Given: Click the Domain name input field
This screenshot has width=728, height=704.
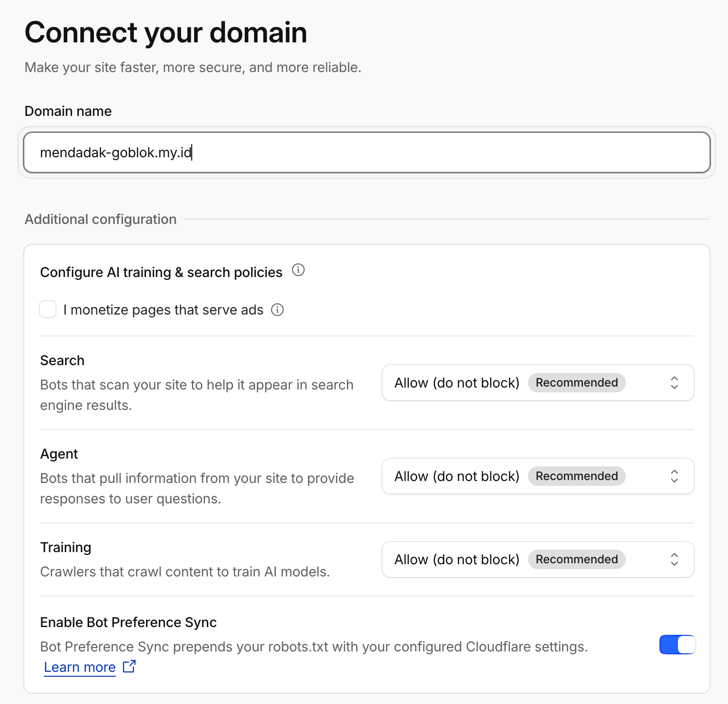Looking at the screenshot, I should (367, 152).
